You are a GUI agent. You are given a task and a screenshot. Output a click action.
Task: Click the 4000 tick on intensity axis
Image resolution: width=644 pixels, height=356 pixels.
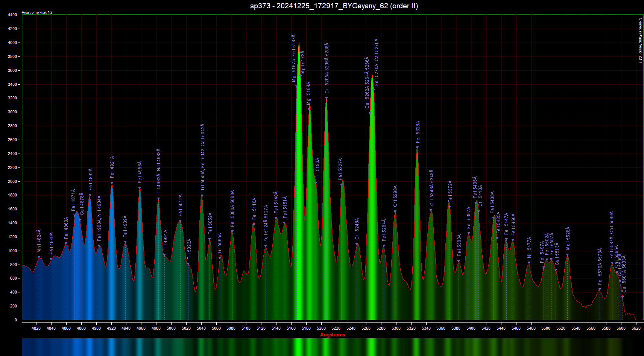[12, 43]
